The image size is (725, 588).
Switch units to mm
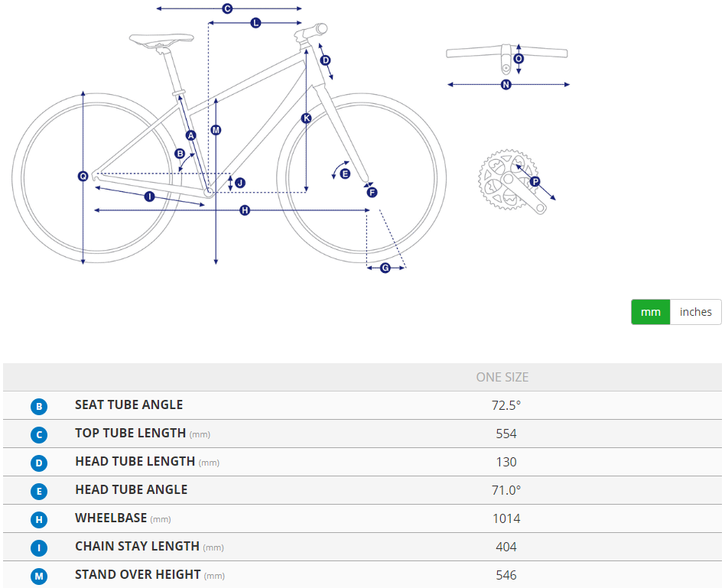(651, 312)
